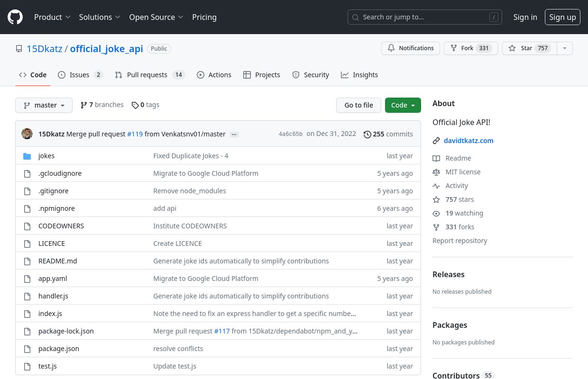The height and width of the screenshot is (379, 588).
Task: Click the history clock icon beside 255 commits
Action: pos(367,134)
